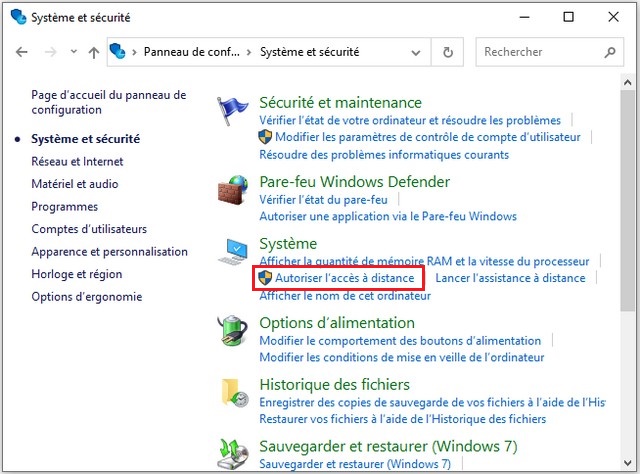
Task: Refresh the page with the refresh button
Action: pos(448,52)
